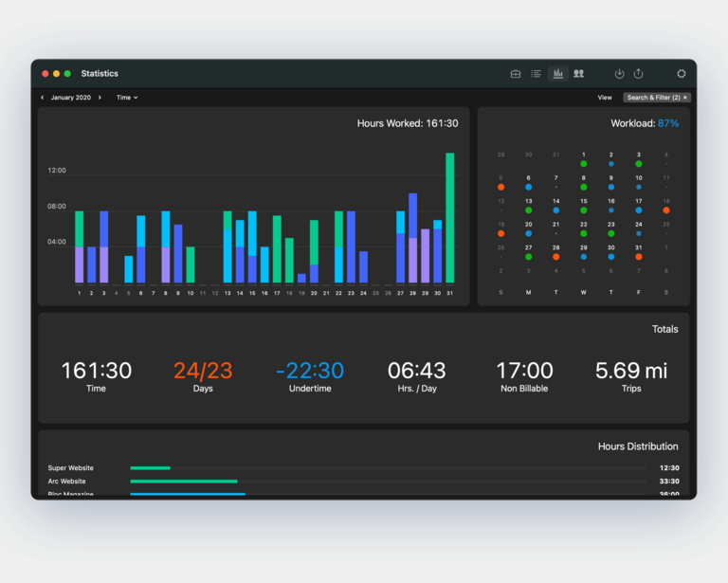The width and height of the screenshot is (728, 583).
Task: Open settings via the gear icon
Action: [x=681, y=74]
